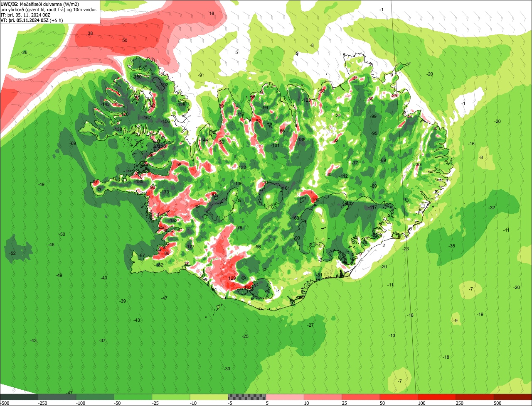Click the map value "-167" in the Westfjords
532x406 pixels.
pos(147,118)
